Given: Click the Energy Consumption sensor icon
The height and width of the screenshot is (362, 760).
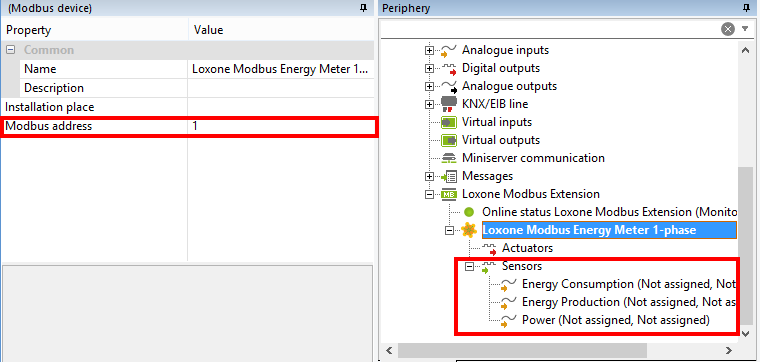Looking at the screenshot, I should point(508,284).
